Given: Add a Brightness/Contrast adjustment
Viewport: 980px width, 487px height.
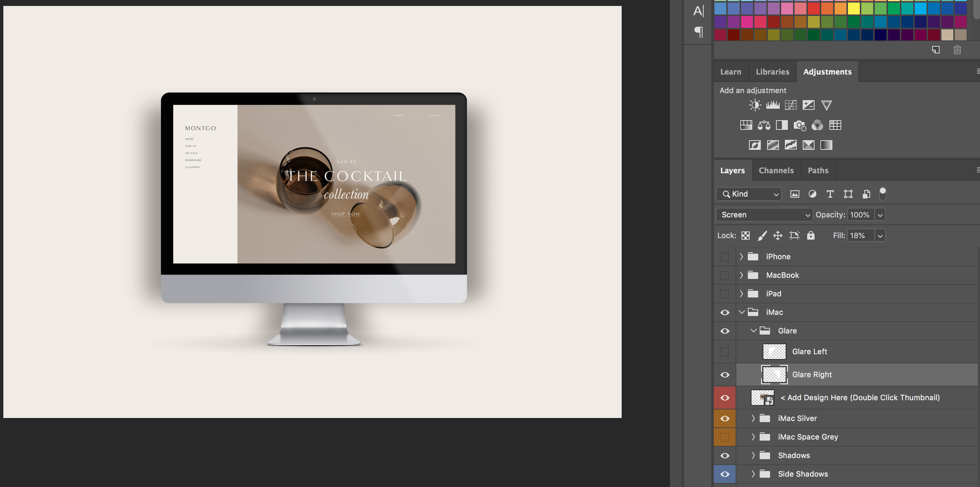Looking at the screenshot, I should click(x=755, y=105).
